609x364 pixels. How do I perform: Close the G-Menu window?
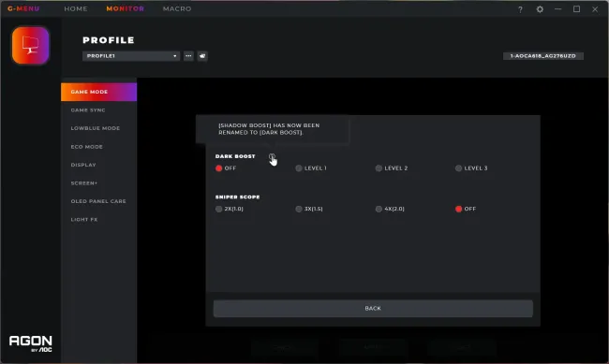click(595, 9)
